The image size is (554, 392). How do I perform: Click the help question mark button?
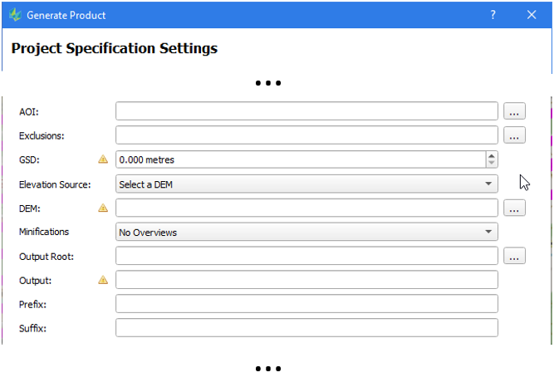click(493, 15)
